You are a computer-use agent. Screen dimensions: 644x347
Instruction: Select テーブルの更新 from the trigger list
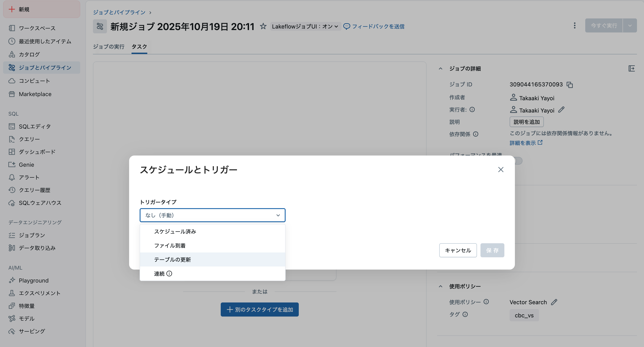(172, 259)
